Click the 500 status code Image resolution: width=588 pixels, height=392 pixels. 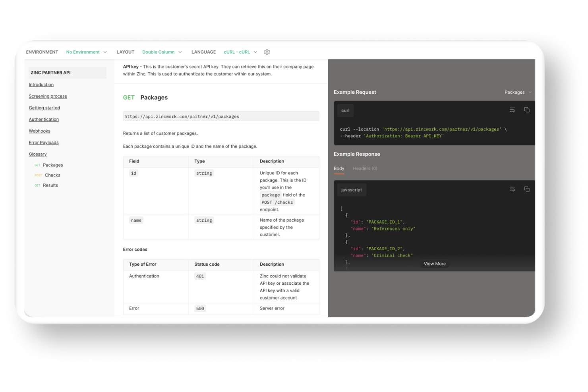coord(200,309)
